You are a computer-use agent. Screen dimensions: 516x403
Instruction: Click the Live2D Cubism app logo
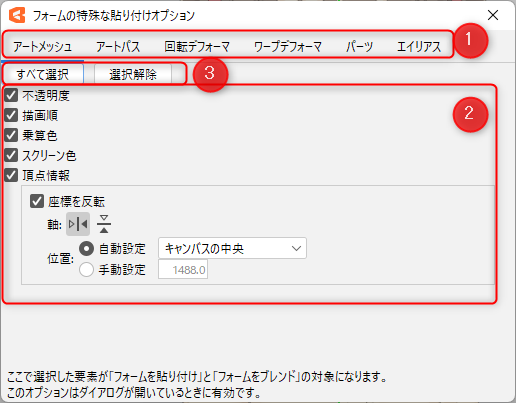(17, 15)
